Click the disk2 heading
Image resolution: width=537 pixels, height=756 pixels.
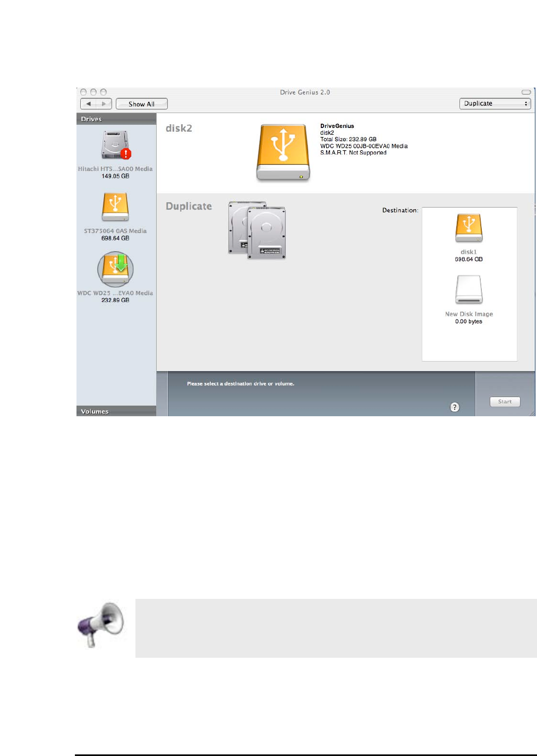tap(179, 128)
